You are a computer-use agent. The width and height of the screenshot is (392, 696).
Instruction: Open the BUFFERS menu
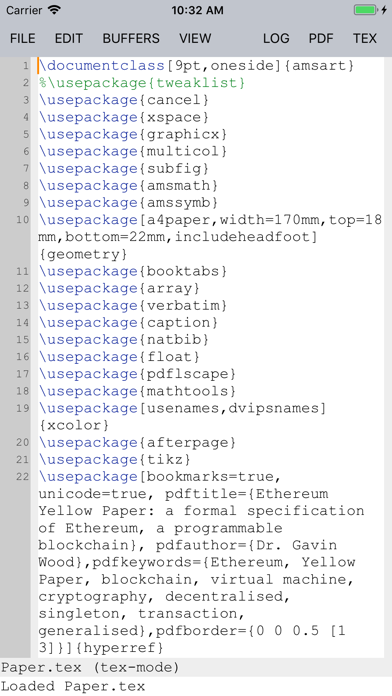click(131, 39)
